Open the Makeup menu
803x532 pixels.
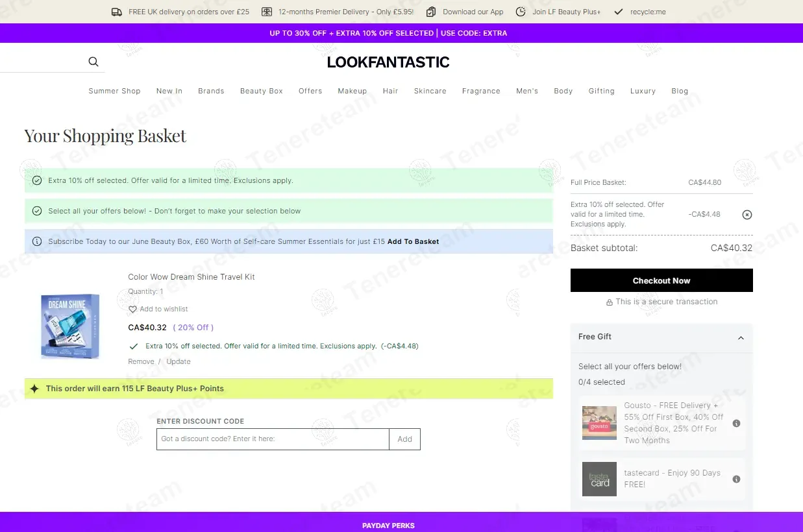click(352, 91)
